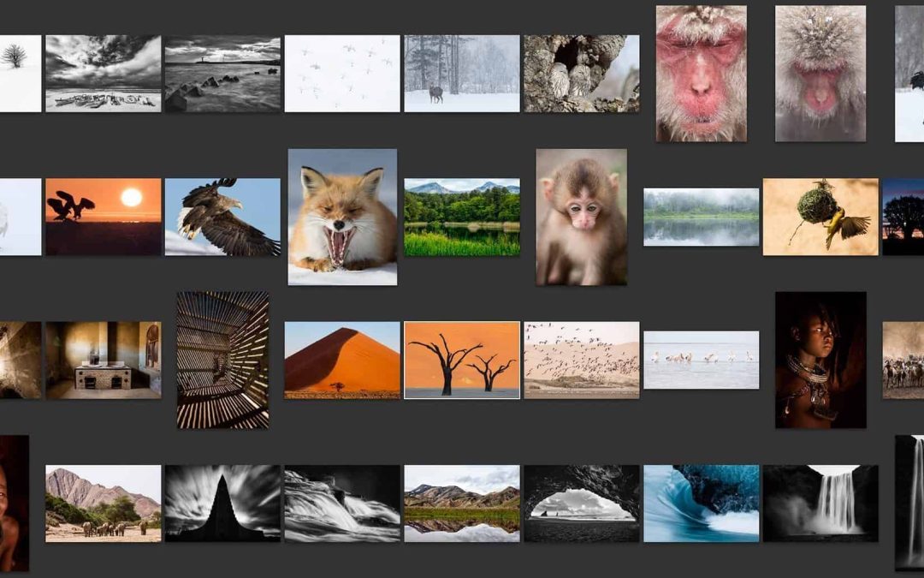Click the child portrait with bead necklaces

(x=820, y=360)
